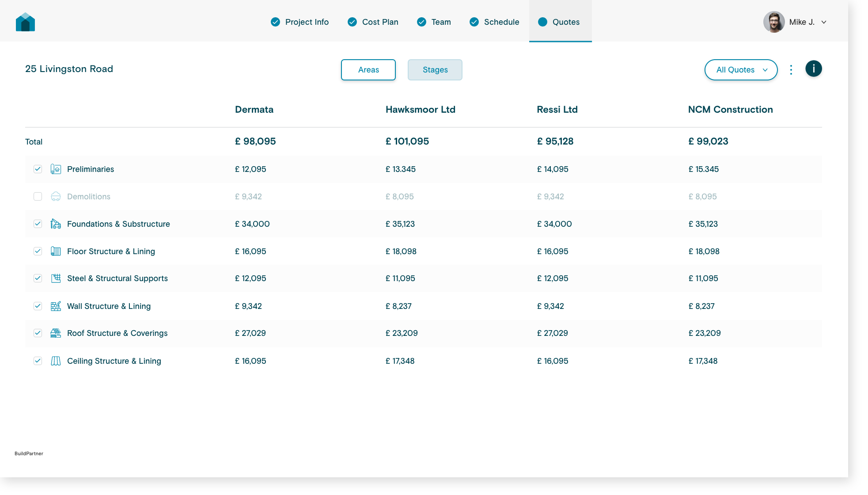Uncheck Floor Structure & Lining checkbox
868x495 pixels.
click(38, 251)
